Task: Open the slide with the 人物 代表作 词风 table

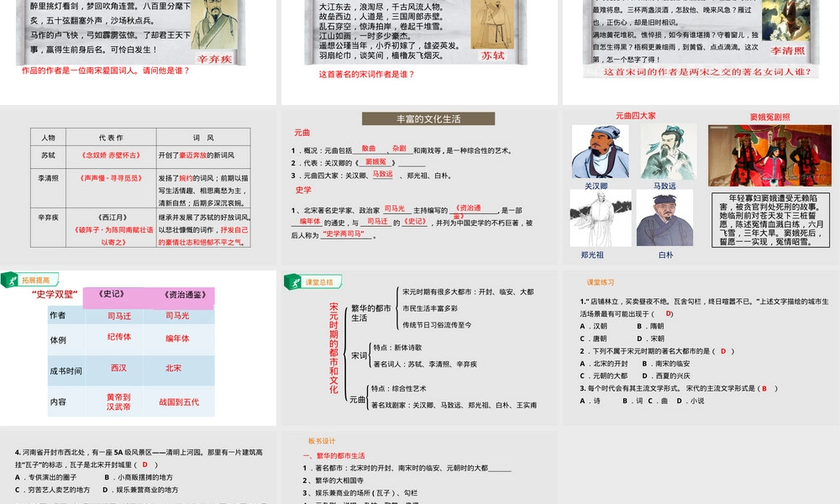Action: [139, 187]
